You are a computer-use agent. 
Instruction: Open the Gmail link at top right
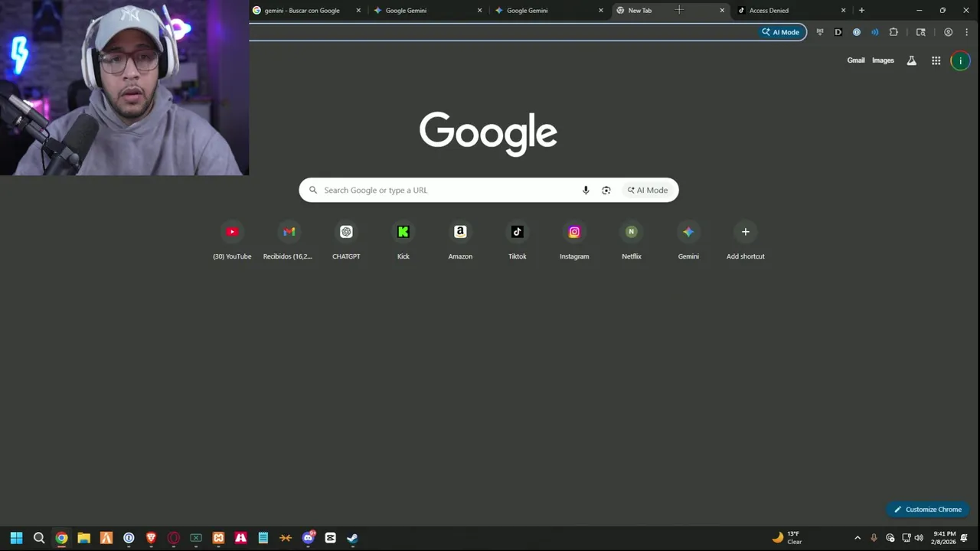(856, 60)
